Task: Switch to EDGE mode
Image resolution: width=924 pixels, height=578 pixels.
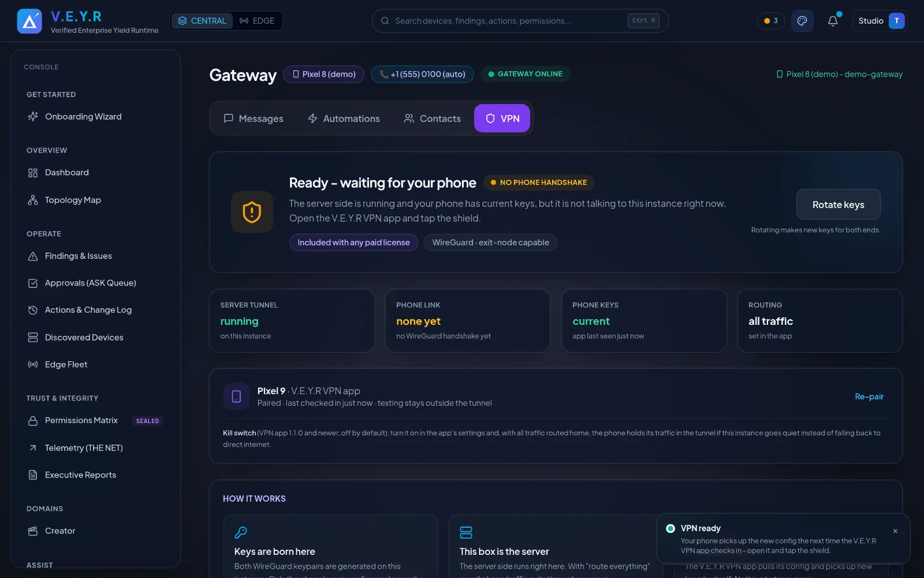Action: point(257,21)
